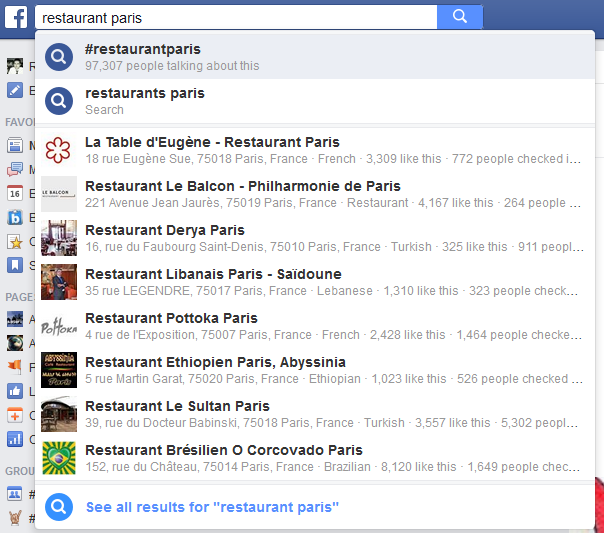Select the #restaurantparis hashtag suggestion
This screenshot has height=533, width=604.
(x=315, y=57)
